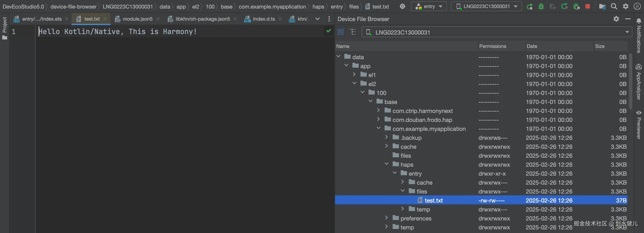This screenshot has height=233, width=644.
Task: Sort file list by Permissions column header
Action: (501, 46)
